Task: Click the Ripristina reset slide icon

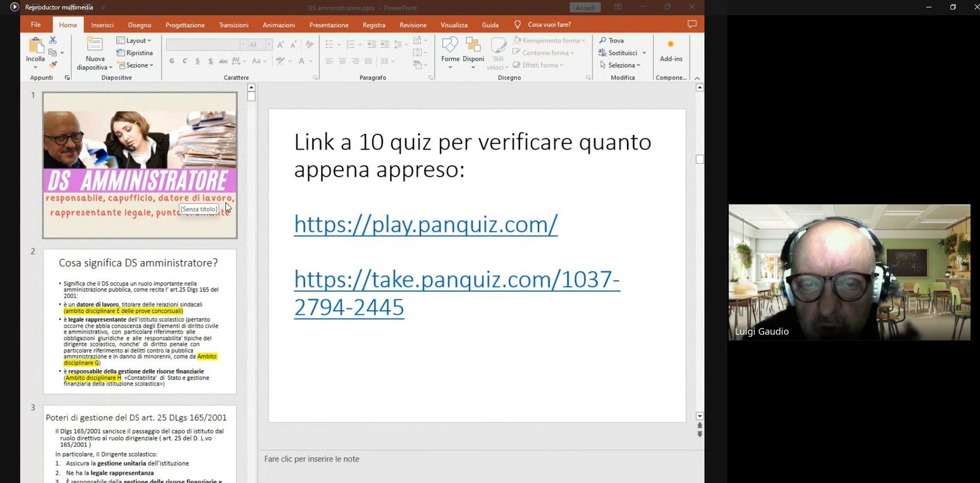Action: click(121, 53)
